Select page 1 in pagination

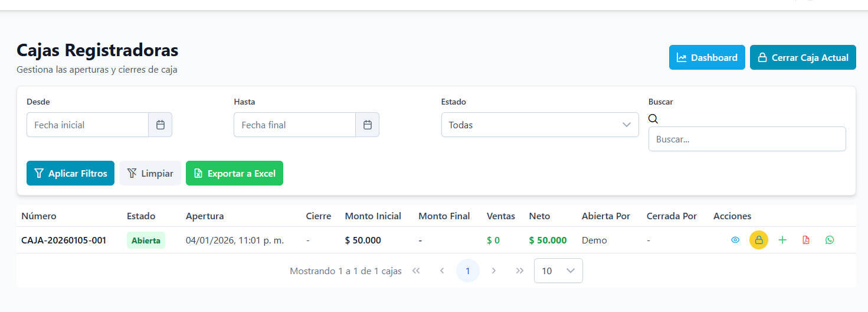[467, 271]
